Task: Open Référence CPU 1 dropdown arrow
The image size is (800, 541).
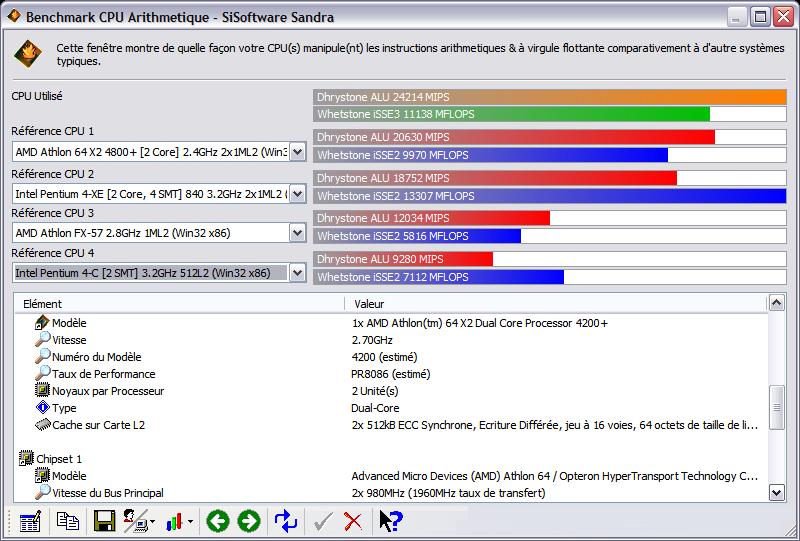Action: (x=297, y=152)
